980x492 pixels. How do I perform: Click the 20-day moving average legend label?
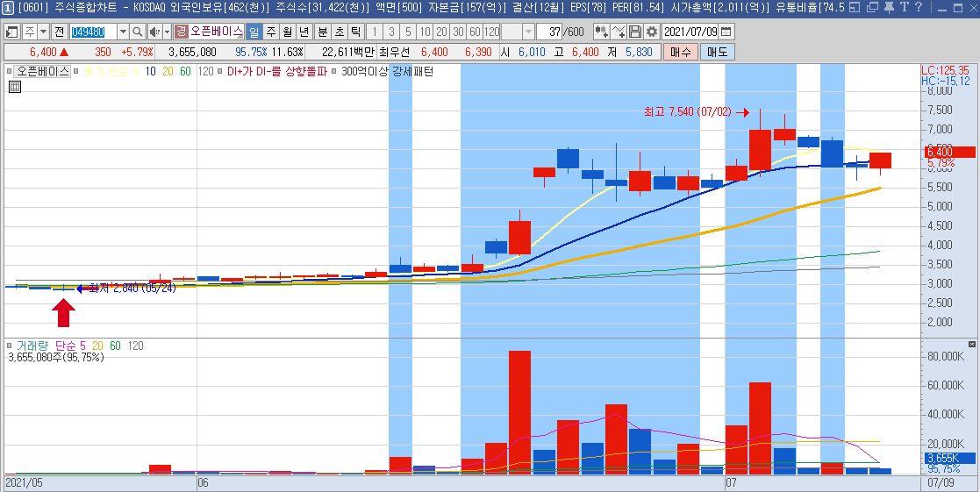coord(168,71)
